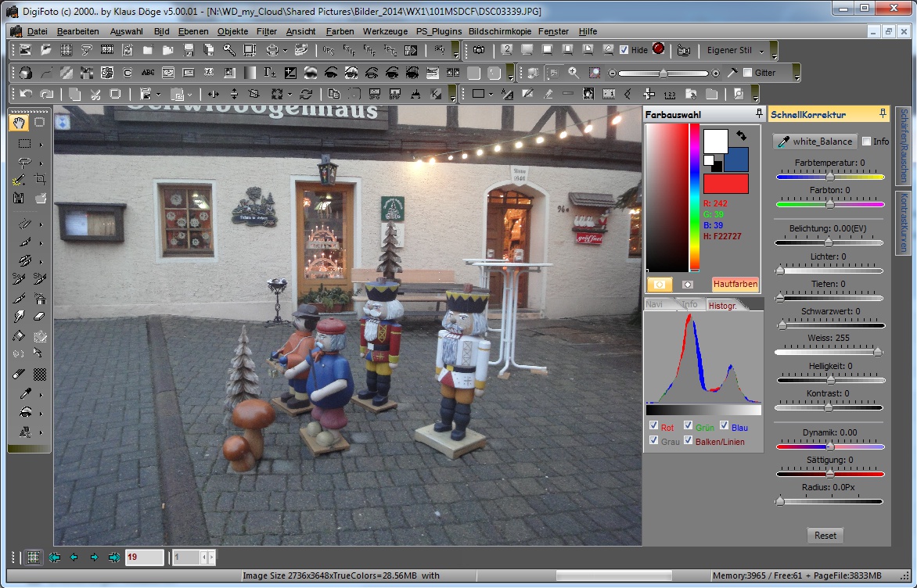This screenshot has width=917, height=588.
Task: Open the Filter menu
Action: pyautogui.click(x=266, y=31)
